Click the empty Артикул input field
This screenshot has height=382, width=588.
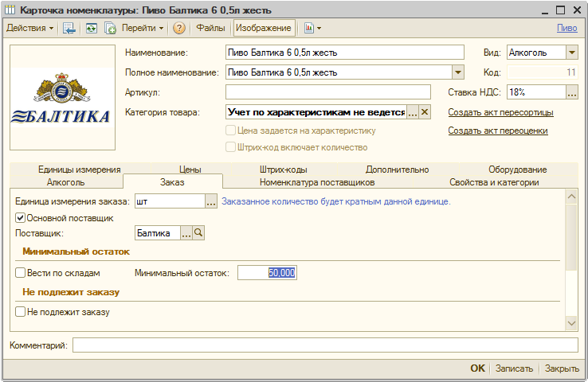(x=328, y=92)
